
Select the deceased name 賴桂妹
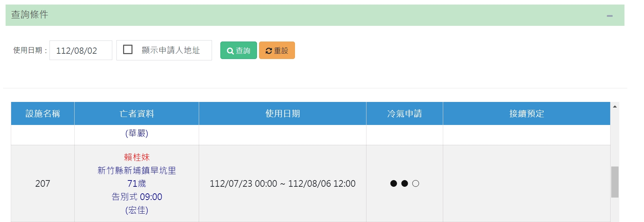pyautogui.click(x=137, y=157)
